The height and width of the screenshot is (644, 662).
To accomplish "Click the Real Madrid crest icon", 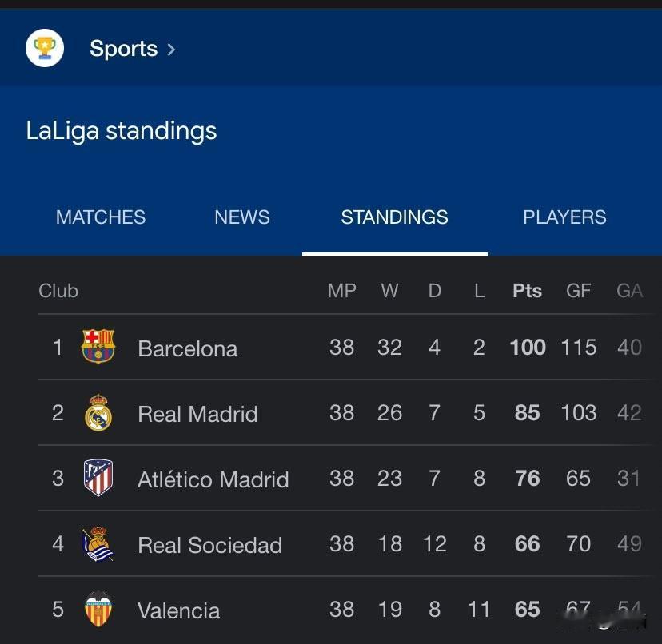I will (x=98, y=412).
